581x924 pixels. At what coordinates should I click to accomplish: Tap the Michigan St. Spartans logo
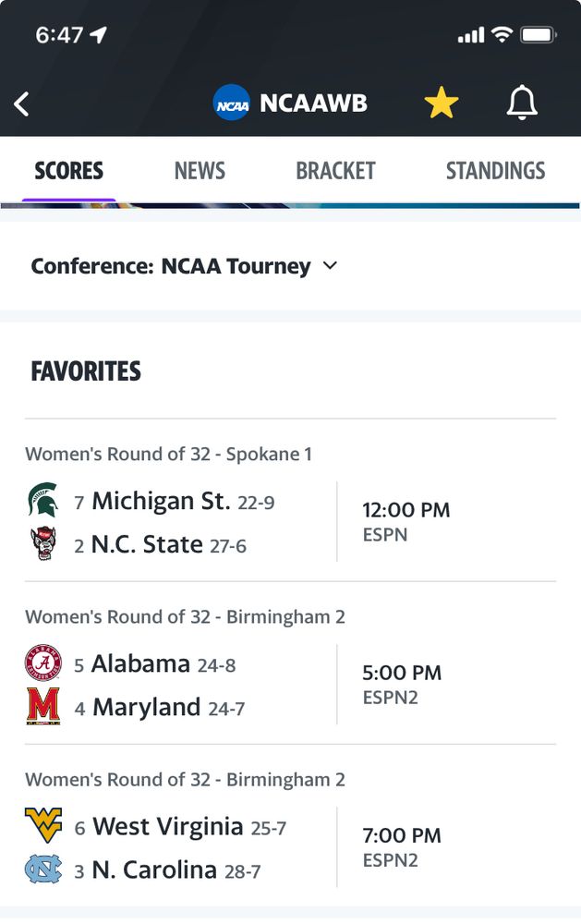tap(43, 500)
